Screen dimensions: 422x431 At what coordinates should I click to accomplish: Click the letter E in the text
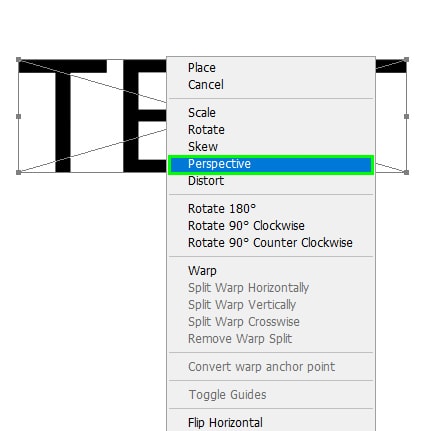click(x=145, y=116)
